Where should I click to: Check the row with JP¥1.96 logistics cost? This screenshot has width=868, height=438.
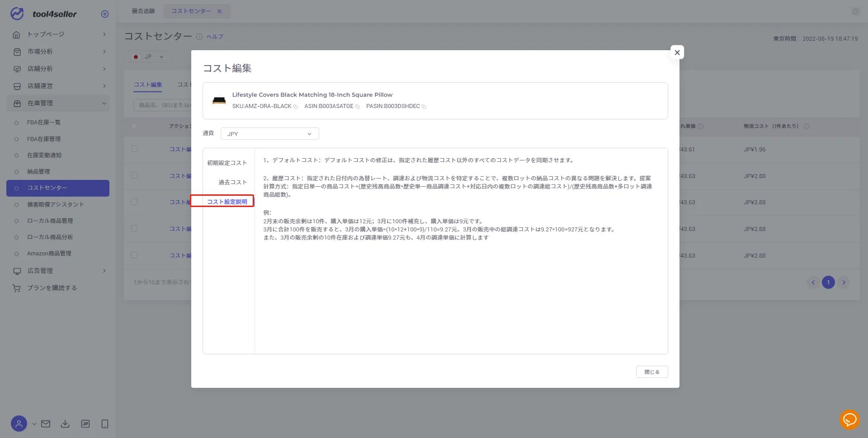point(134,149)
